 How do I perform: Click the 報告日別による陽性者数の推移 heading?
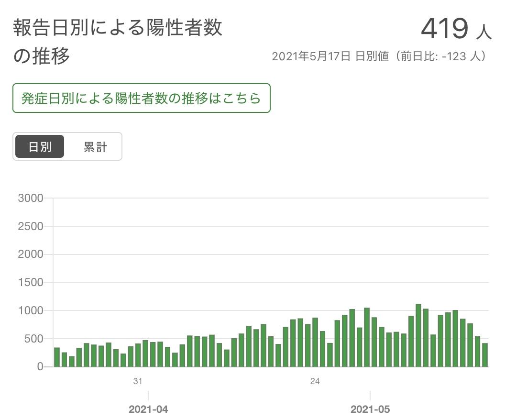(118, 42)
